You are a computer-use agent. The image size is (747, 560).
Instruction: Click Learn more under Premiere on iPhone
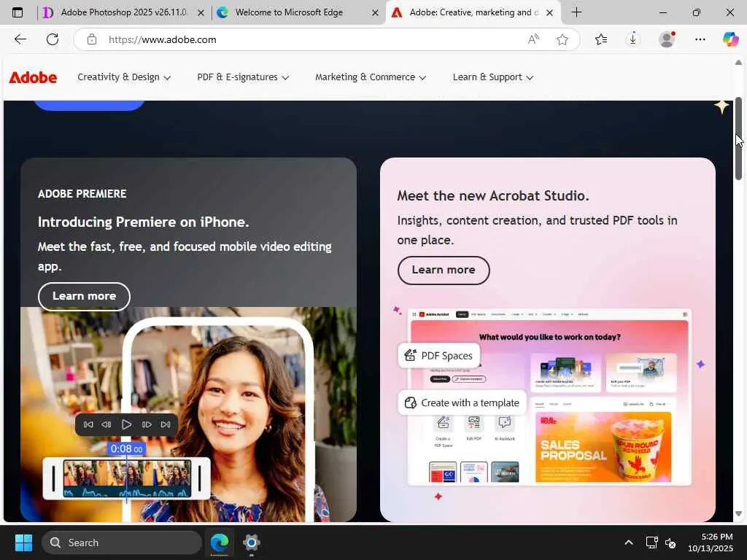(x=84, y=296)
